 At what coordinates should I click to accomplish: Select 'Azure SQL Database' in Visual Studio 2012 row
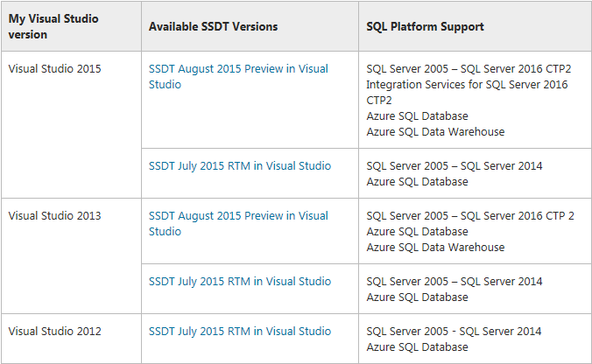[x=417, y=347]
